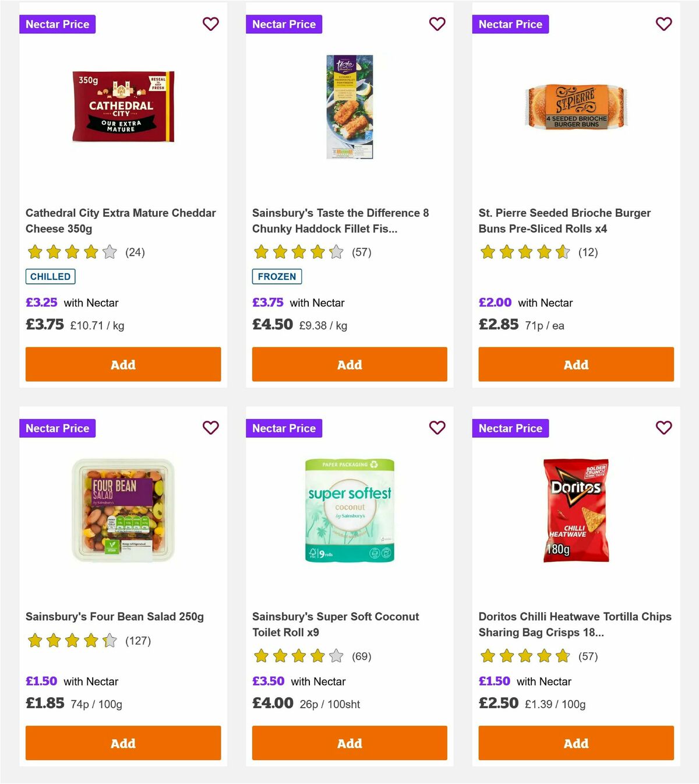
Task: Favourite the Super Soft Coconut Toilet Roll
Action: click(437, 427)
